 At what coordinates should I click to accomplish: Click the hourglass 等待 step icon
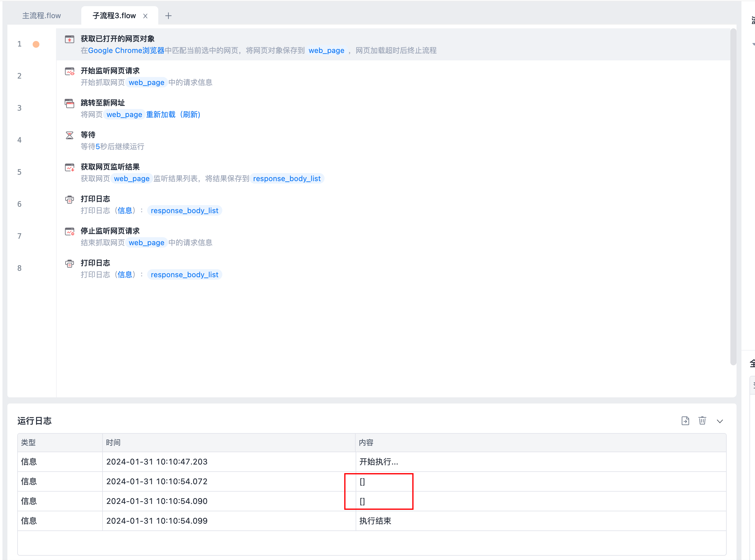coord(70,136)
